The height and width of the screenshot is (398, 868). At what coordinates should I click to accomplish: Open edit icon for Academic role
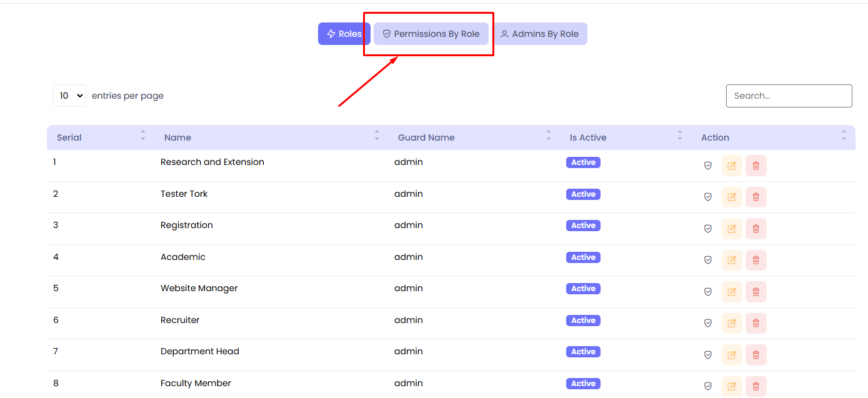pos(732,260)
